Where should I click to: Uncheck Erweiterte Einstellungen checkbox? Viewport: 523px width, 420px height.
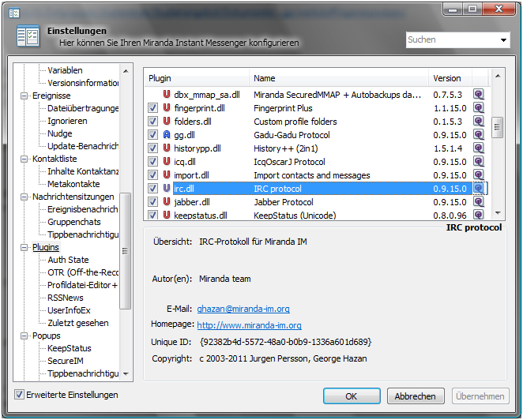point(19,395)
